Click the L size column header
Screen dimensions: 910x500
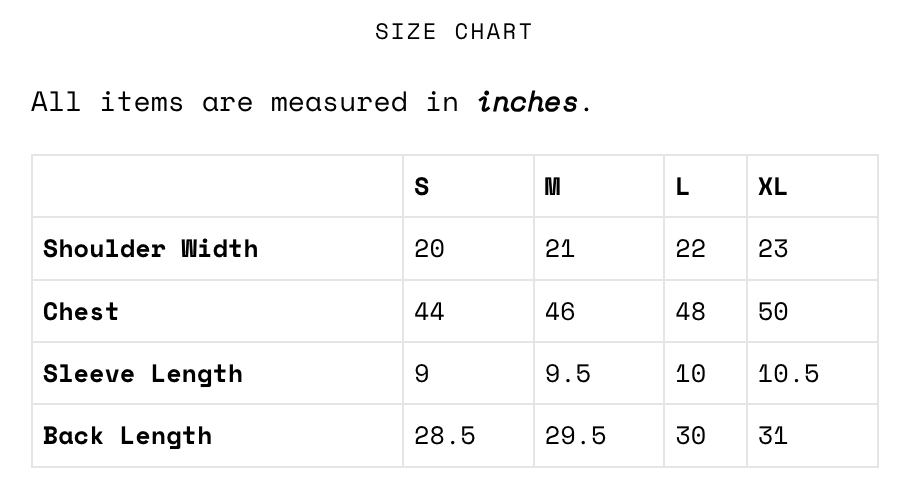click(x=682, y=187)
